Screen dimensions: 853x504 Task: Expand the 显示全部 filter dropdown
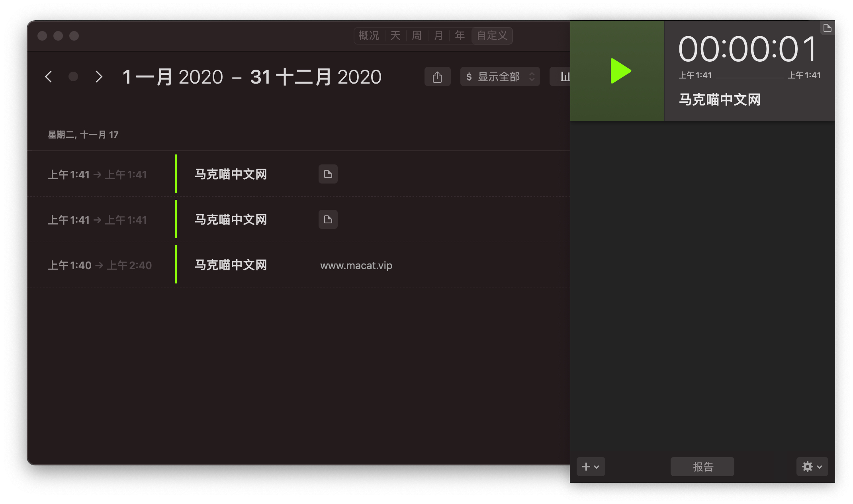(x=500, y=76)
